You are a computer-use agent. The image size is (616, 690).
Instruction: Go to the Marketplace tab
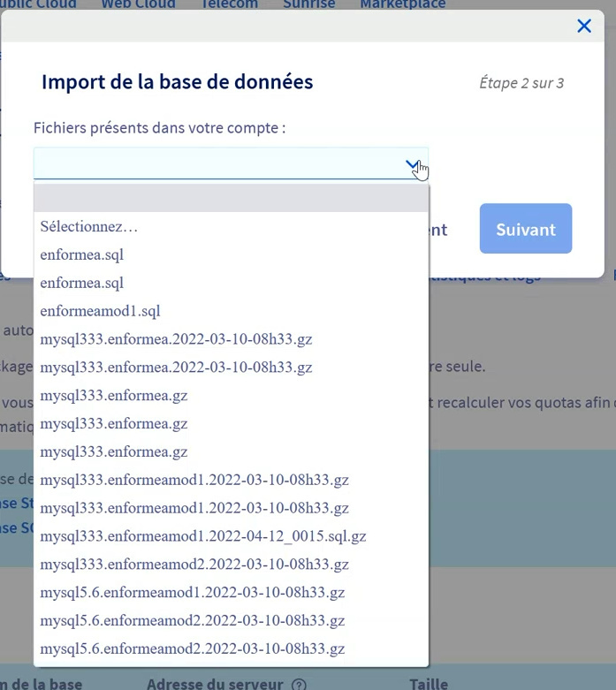click(403, 4)
